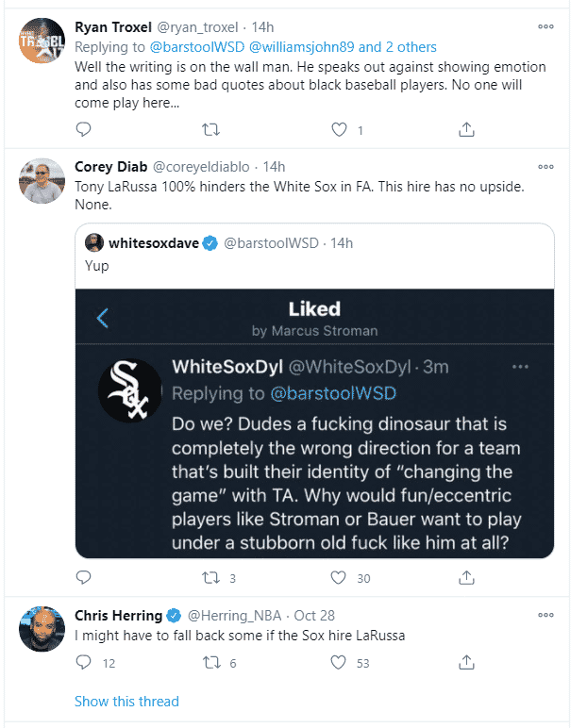Share Chris Herring's tweet

coord(466,663)
